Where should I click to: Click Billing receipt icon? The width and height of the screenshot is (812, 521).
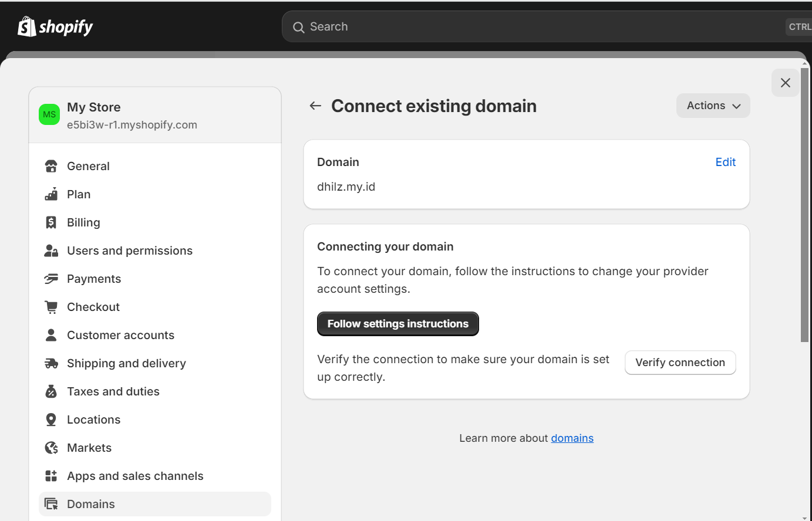pos(51,222)
